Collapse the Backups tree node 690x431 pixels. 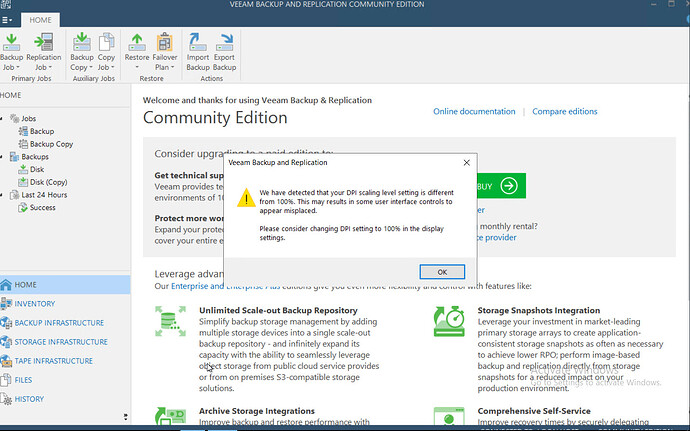[4, 157]
